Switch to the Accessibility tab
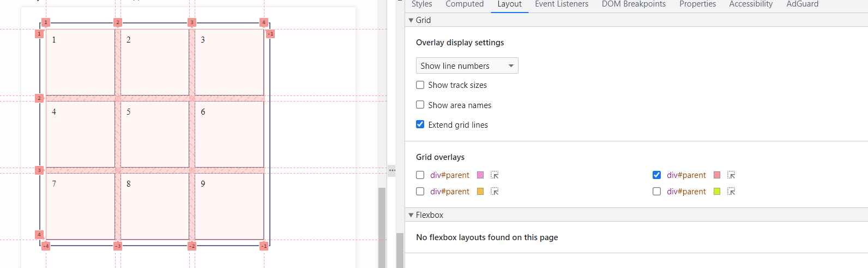The width and height of the screenshot is (868, 268). click(751, 4)
